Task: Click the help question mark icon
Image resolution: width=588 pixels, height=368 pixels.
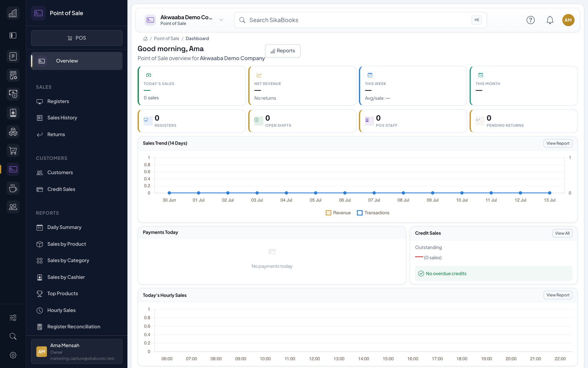Action: (530, 20)
